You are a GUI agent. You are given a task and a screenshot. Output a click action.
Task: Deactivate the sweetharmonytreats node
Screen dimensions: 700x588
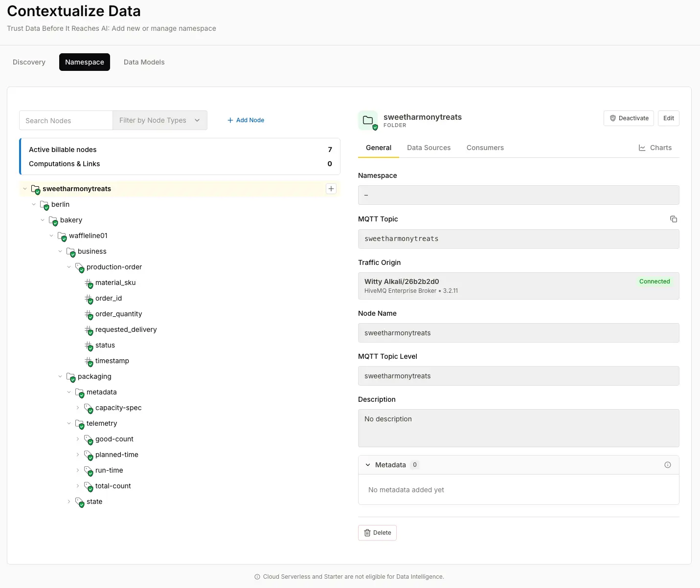click(x=629, y=118)
